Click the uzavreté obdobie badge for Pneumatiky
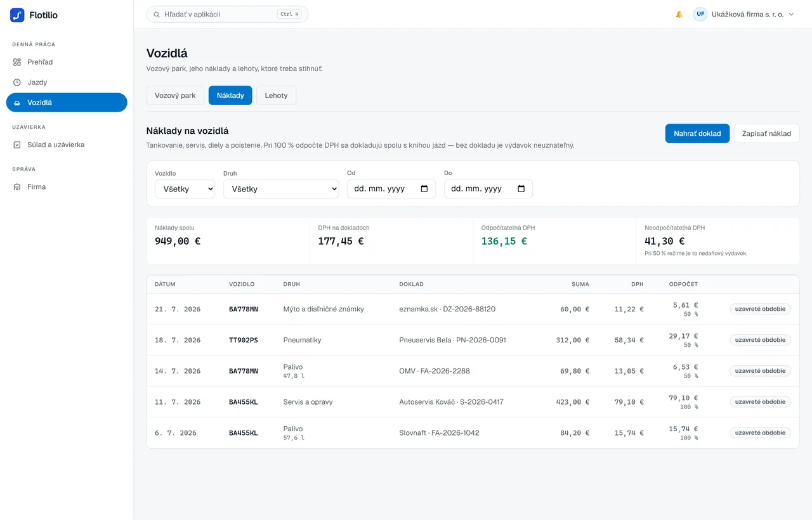The height and width of the screenshot is (520, 812). click(760, 340)
